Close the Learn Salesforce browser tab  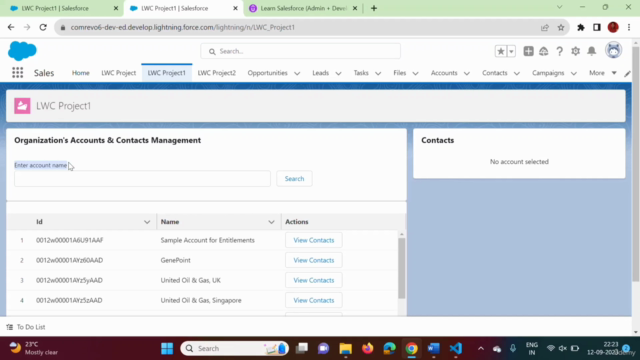click(355, 8)
